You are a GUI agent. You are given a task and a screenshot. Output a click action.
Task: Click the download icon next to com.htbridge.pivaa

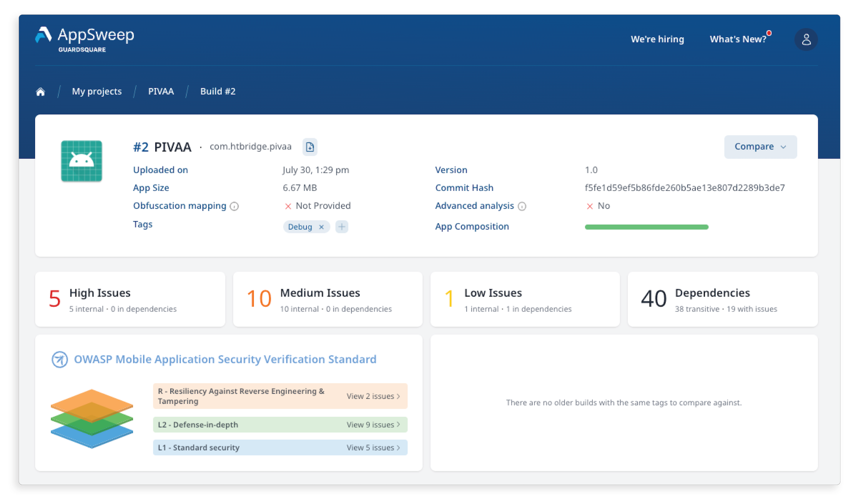click(310, 147)
